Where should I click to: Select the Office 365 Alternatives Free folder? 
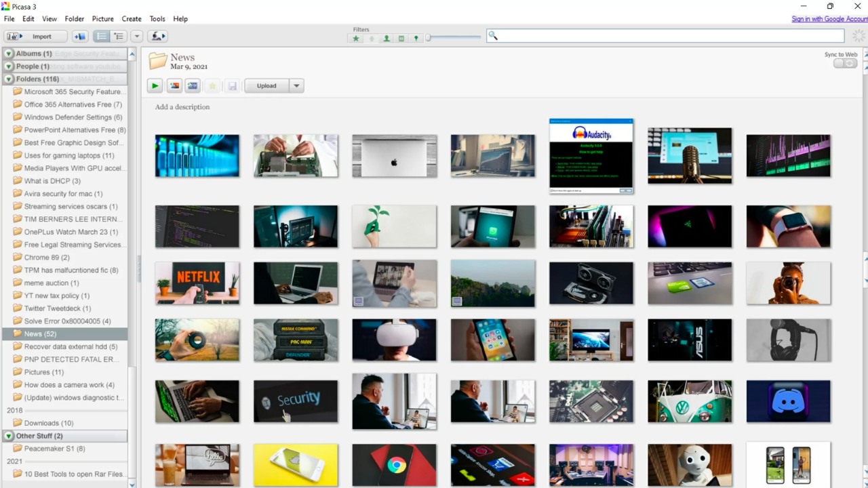[73, 104]
